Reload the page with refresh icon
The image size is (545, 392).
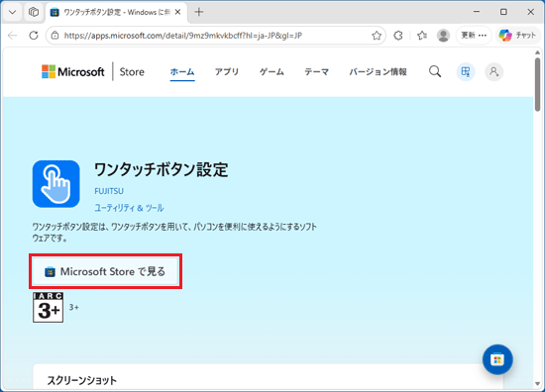tap(34, 36)
